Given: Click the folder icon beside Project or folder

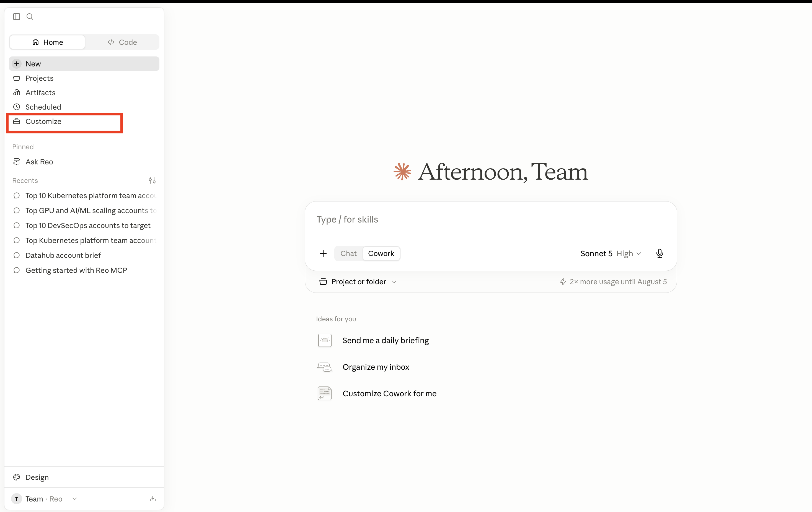Looking at the screenshot, I should pos(323,282).
